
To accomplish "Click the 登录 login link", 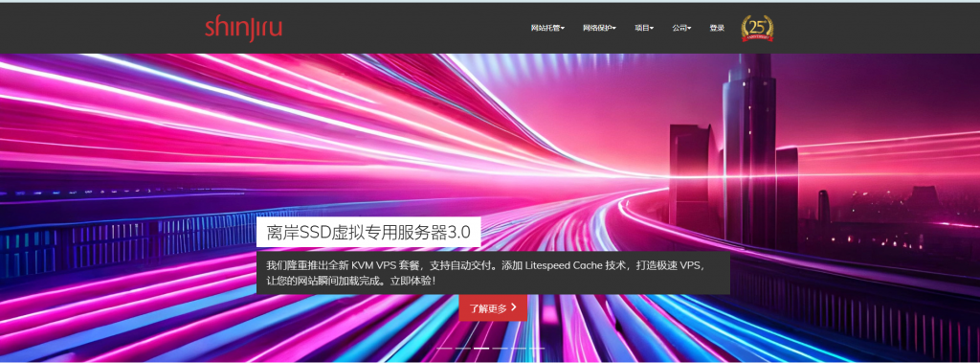I will (717, 28).
